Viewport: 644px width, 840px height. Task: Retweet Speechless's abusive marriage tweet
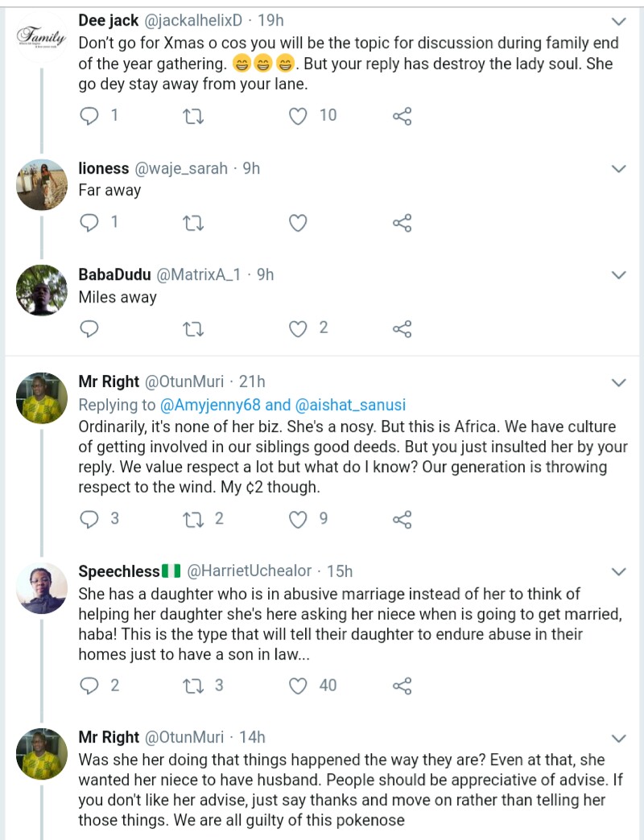(193, 686)
